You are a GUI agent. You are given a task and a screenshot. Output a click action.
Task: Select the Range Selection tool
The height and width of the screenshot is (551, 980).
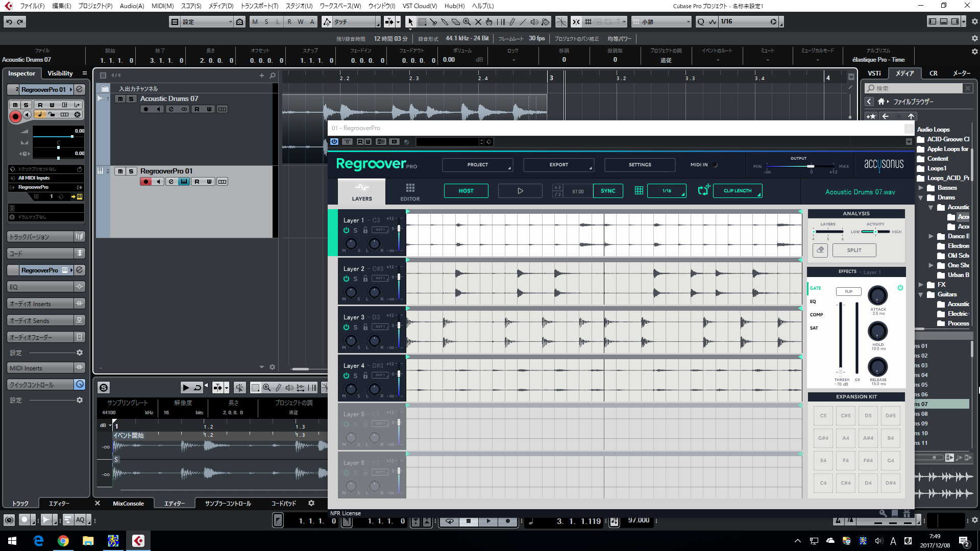pyautogui.click(x=422, y=22)
